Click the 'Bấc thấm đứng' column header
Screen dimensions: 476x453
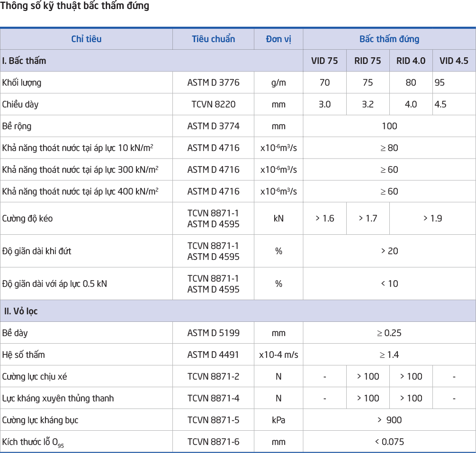click(389, 39)
